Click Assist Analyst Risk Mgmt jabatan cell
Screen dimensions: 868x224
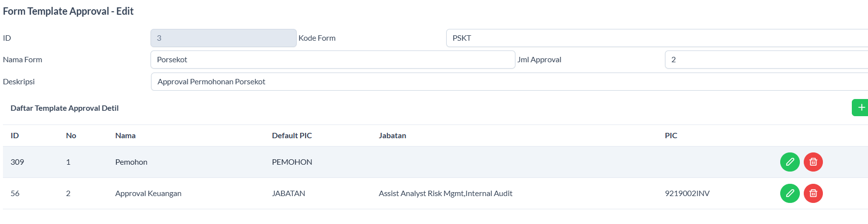click(x=445, y=194)
